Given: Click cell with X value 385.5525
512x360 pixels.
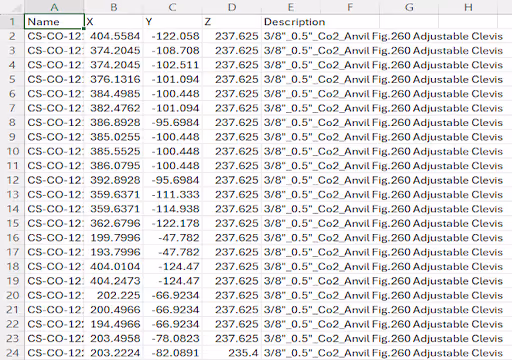Looking at the screenshot, I should pyautogui.click(x=113, y=151).
